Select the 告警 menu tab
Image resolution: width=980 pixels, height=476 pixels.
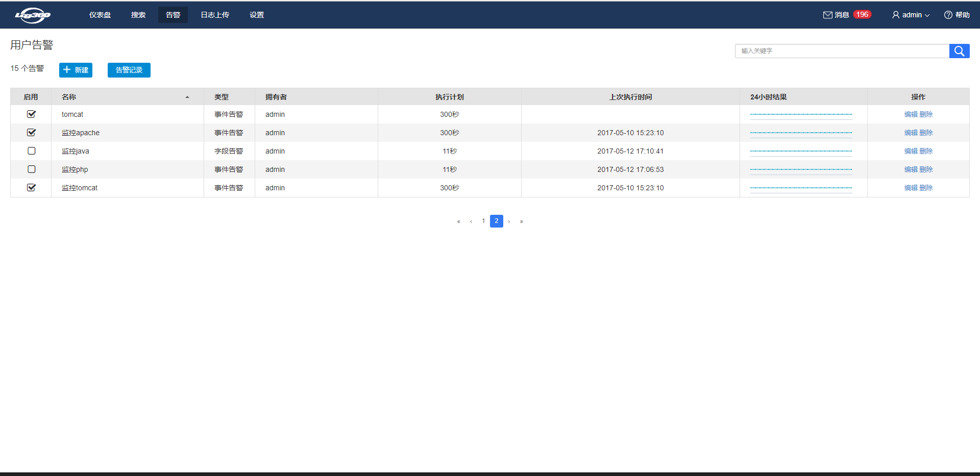coord(173,15)
